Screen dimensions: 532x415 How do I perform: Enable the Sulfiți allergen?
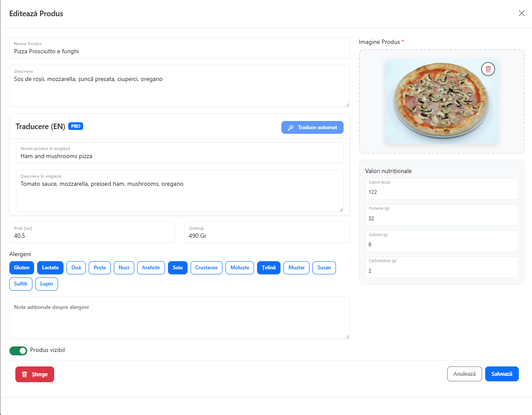click(20, 284)
